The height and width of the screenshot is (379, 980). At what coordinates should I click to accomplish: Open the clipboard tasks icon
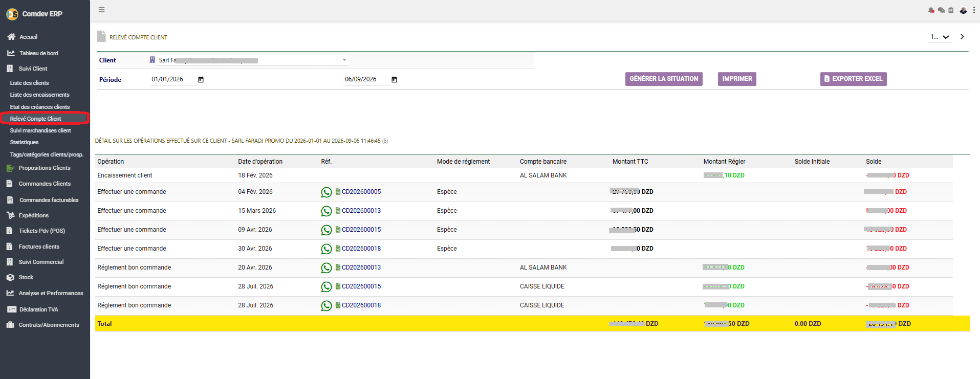click(x=951, y=10)
